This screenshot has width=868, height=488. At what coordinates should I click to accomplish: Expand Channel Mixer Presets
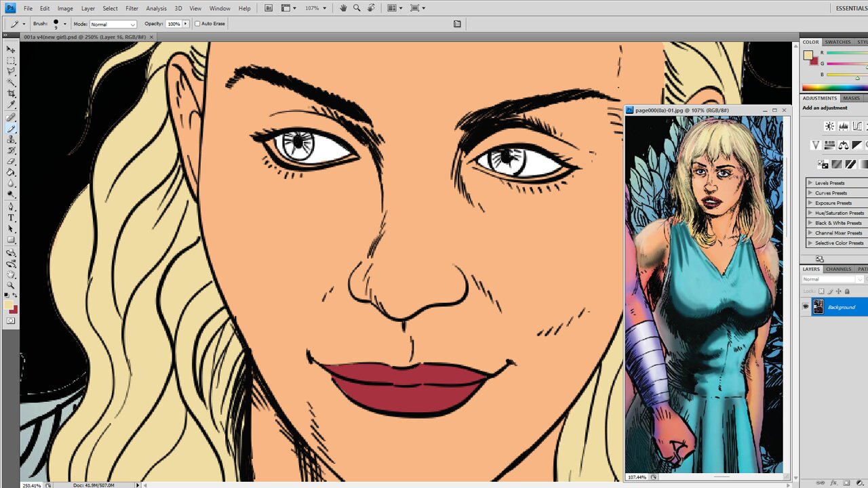pyautogui.click(x=810, y=233)
